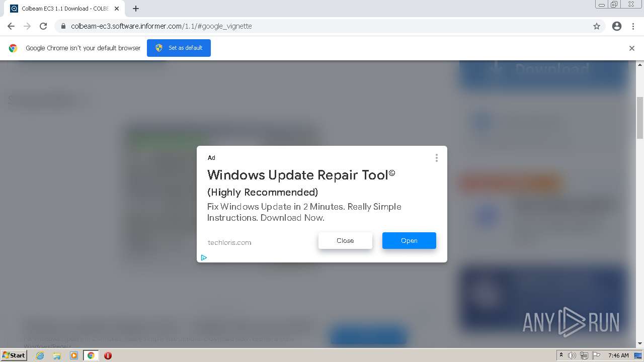This screenshot has width=644, height=362.
Task: Open the media player taskbar icon
Action: 74,355
